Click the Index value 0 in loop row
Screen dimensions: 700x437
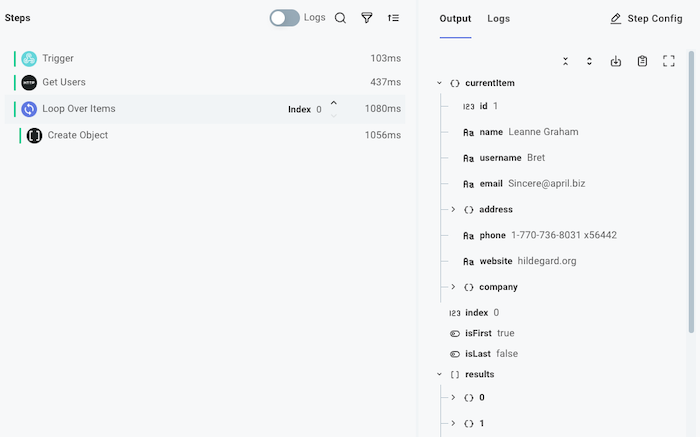(x=319, y=109)
